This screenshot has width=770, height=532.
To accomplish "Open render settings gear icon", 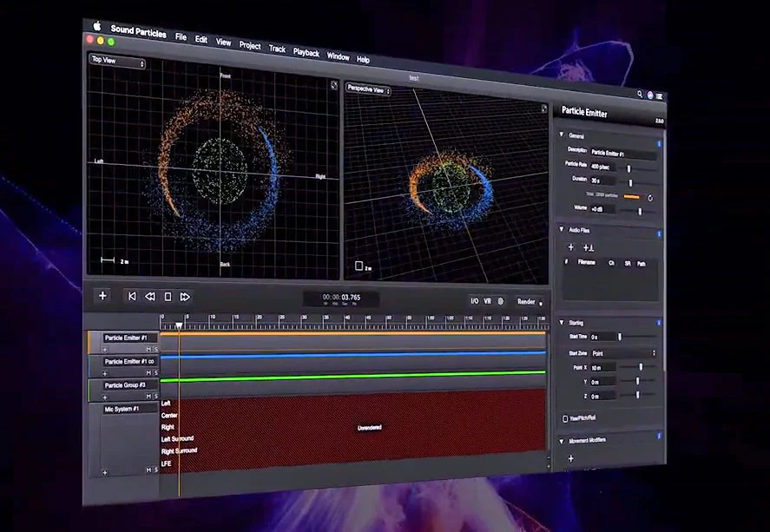I will [x=501, y=301].
